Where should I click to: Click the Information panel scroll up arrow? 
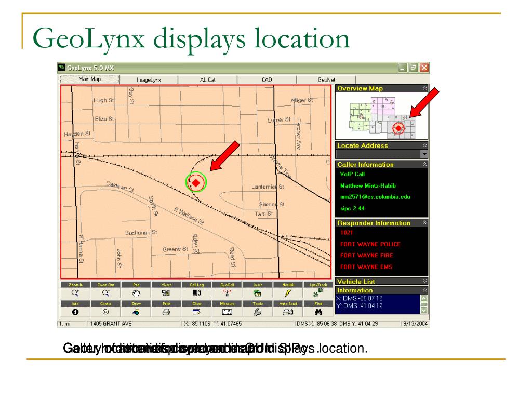[424, 298]
